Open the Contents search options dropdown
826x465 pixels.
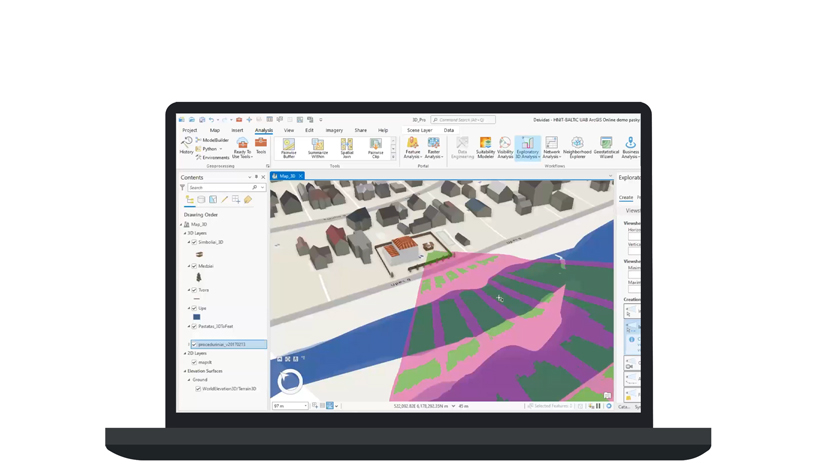(262, 187)
